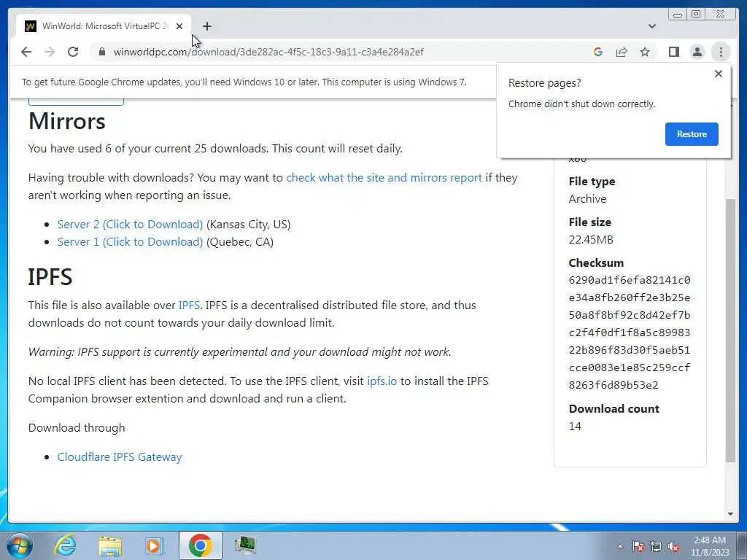
Task: Click the address bar URL
Action: (268, 52)
